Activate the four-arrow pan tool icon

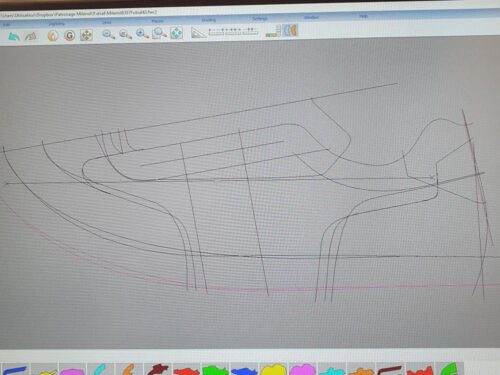(x=86, y=35)
